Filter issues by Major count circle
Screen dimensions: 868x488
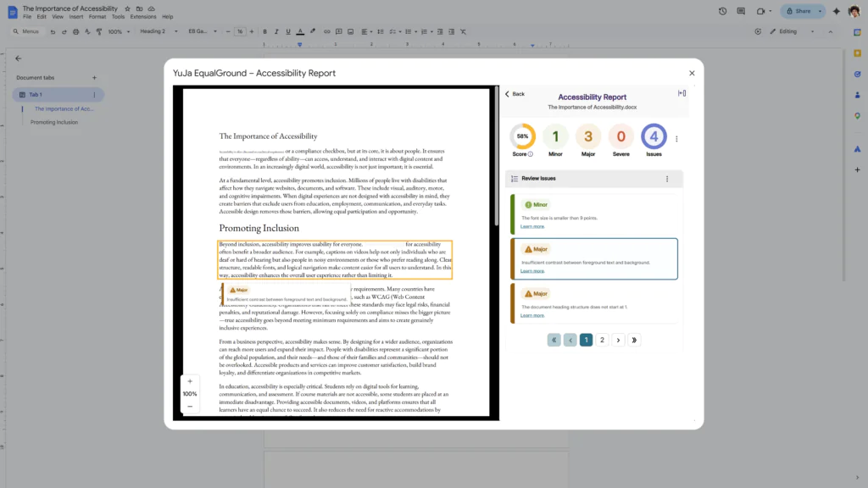click(588, 136)
